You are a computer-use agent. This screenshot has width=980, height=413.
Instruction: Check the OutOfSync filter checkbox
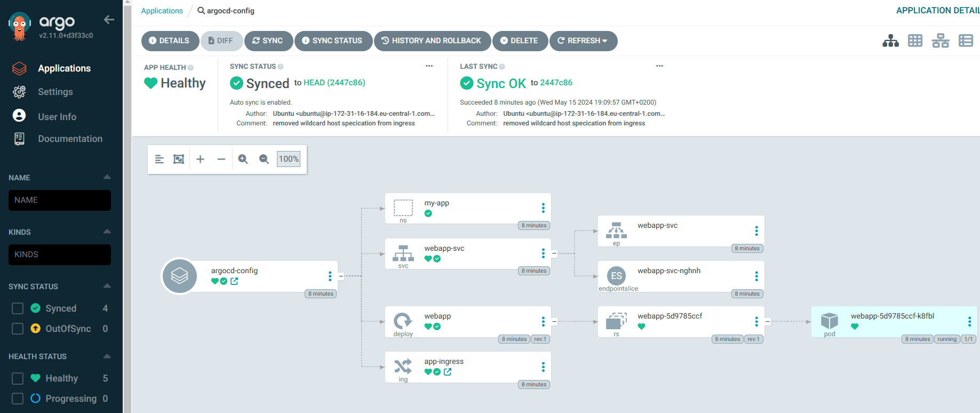(x=18, y=329)
